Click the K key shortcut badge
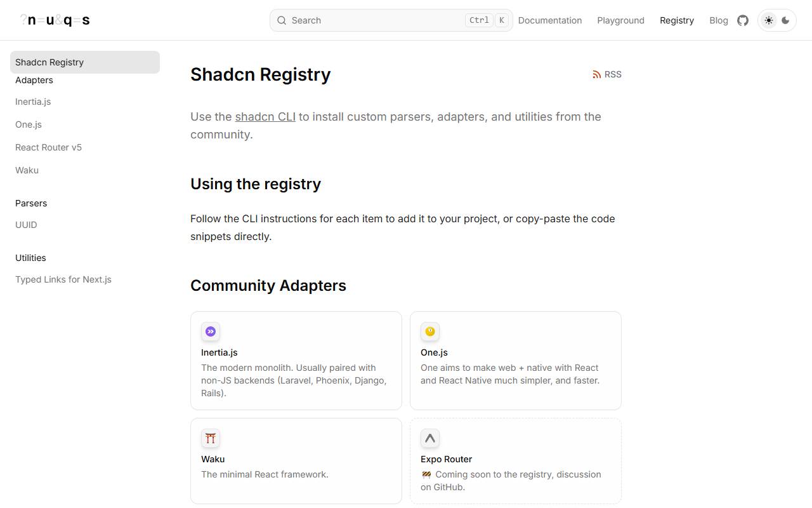812x508 pixels. 502,20
